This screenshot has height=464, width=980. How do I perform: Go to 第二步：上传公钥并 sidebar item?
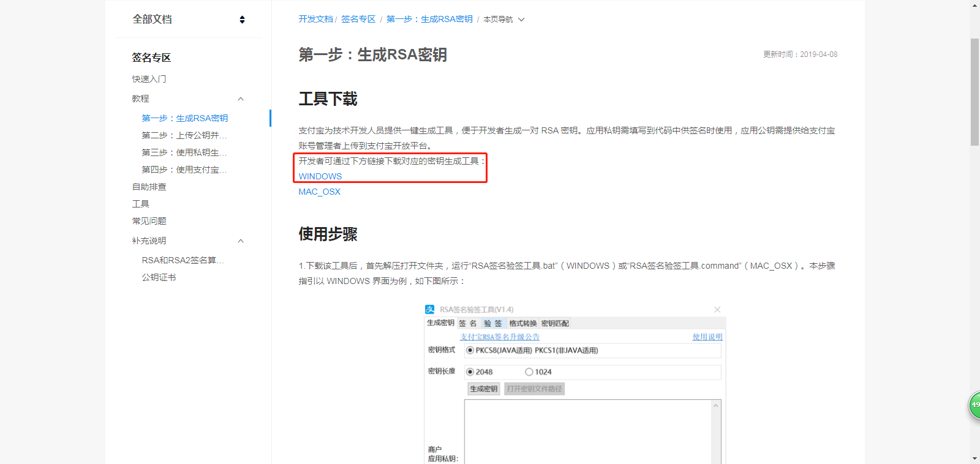click(x=184, y=135)
